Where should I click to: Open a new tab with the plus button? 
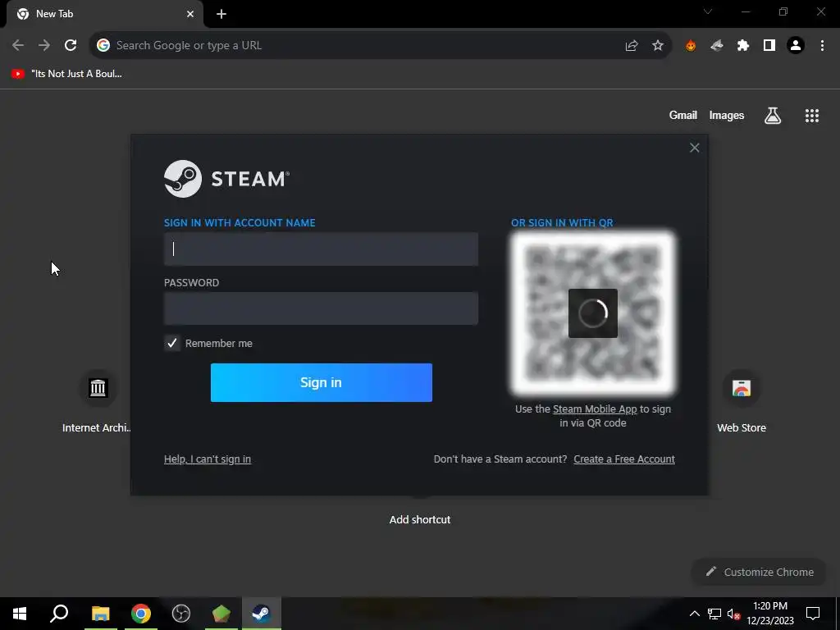point(221,14)
